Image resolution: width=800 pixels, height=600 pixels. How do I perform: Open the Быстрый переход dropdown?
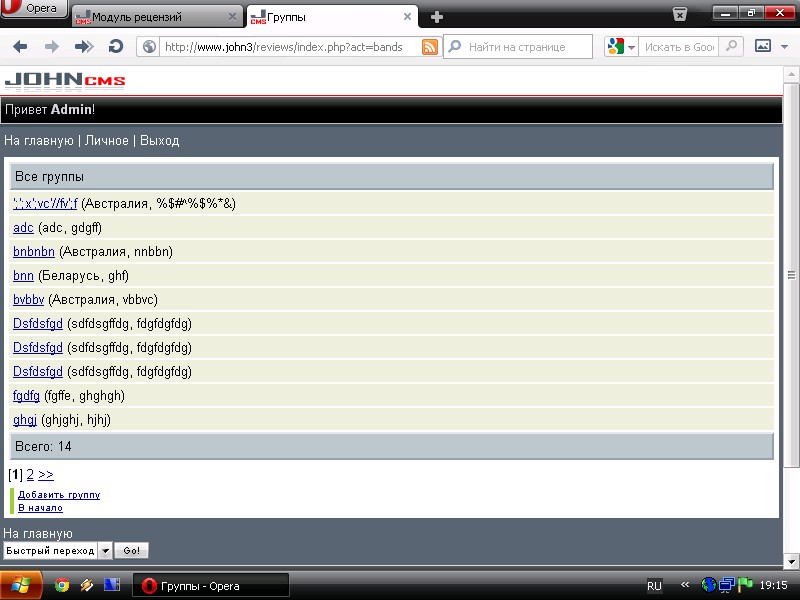tap(58, 551)
